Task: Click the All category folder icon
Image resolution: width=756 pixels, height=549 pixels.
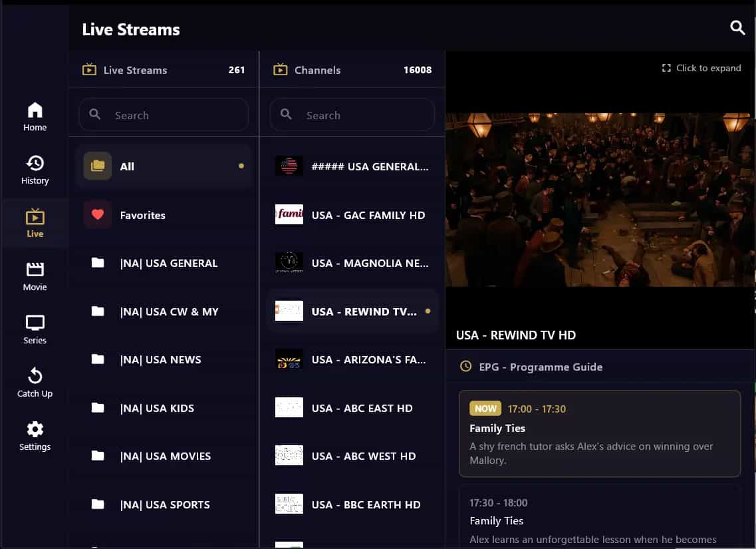Action: (x=97, y=166)
